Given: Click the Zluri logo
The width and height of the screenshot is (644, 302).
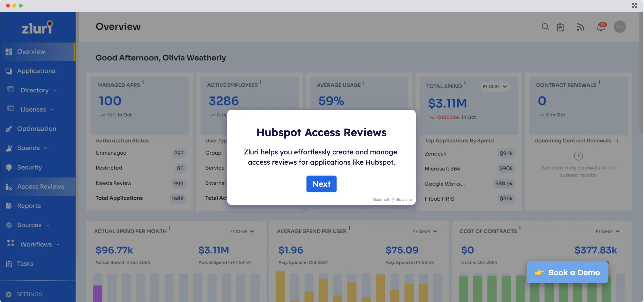Looking at the screenshot, I should click(x=37, y=27).
